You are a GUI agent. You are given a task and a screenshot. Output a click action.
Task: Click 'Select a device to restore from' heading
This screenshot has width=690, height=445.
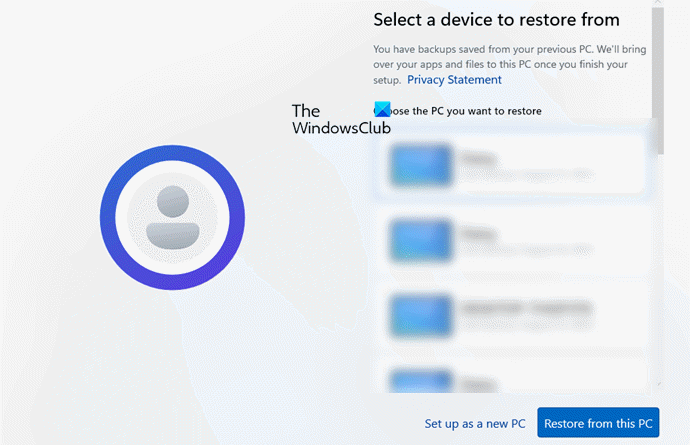[496, 20]
